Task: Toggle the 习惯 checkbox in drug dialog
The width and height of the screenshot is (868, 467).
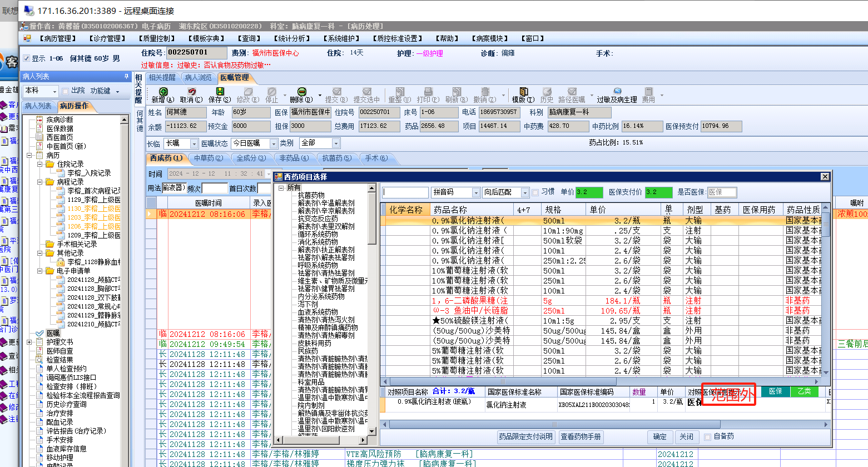Action: [535, 192]
